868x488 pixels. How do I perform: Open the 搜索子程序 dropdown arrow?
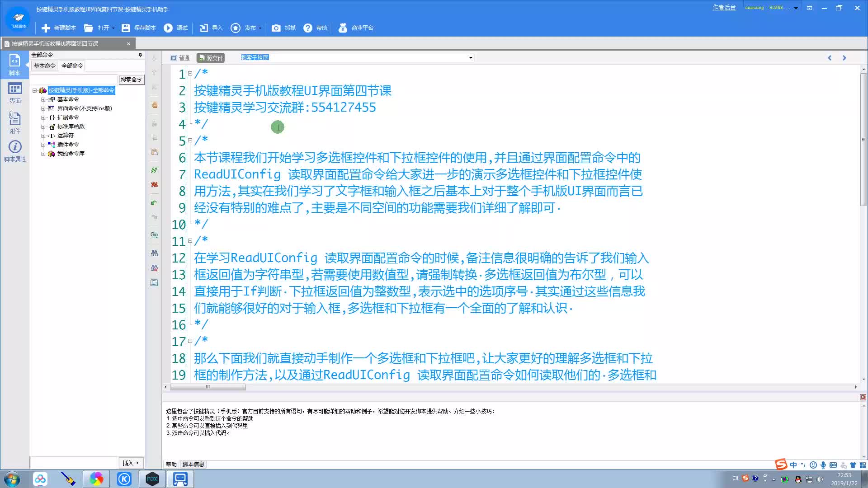(x=471, y=58)
